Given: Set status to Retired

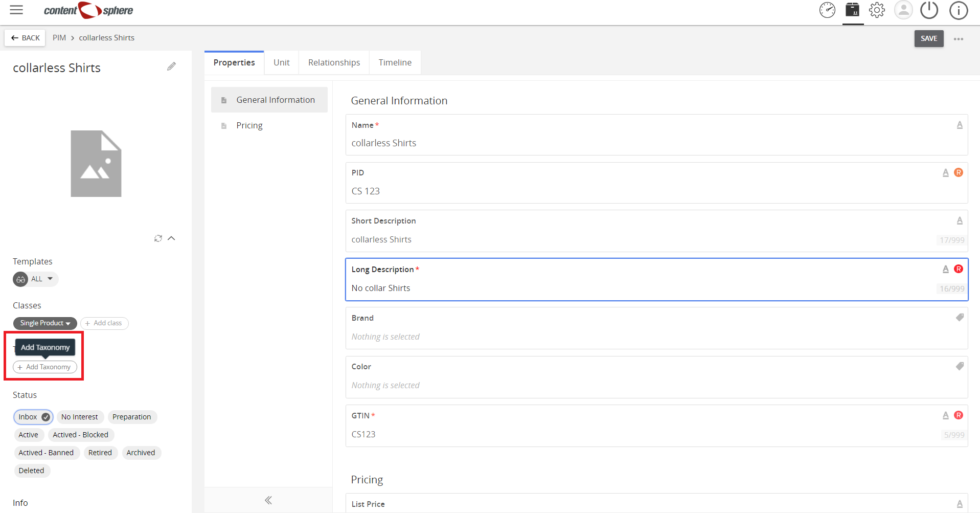Looking at the screenshot, I should (100, 453).
